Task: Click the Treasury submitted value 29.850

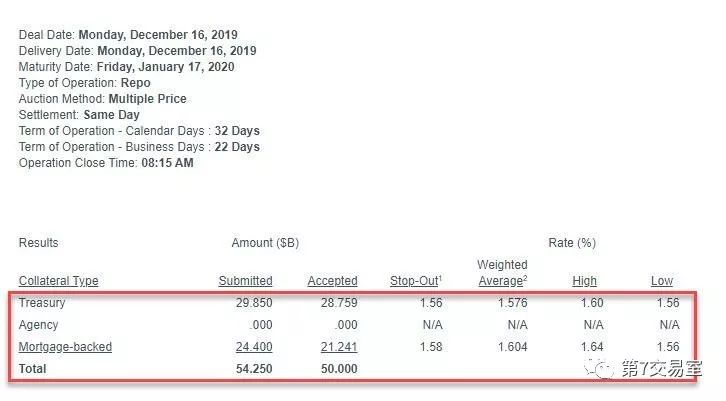Action: click(x=253, y=303)
